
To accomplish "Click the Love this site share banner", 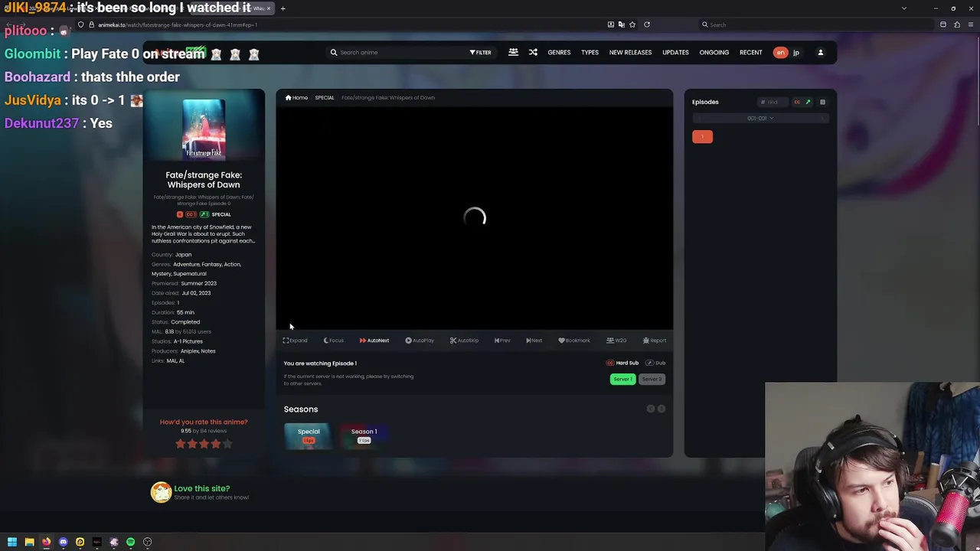I will 201,492.
